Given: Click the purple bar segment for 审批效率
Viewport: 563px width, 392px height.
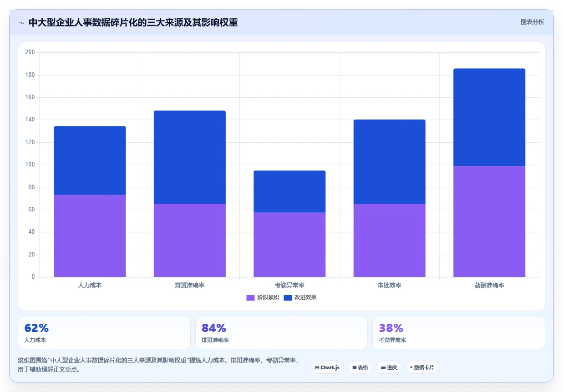Looking at the screenshot, I should (390, 240).
